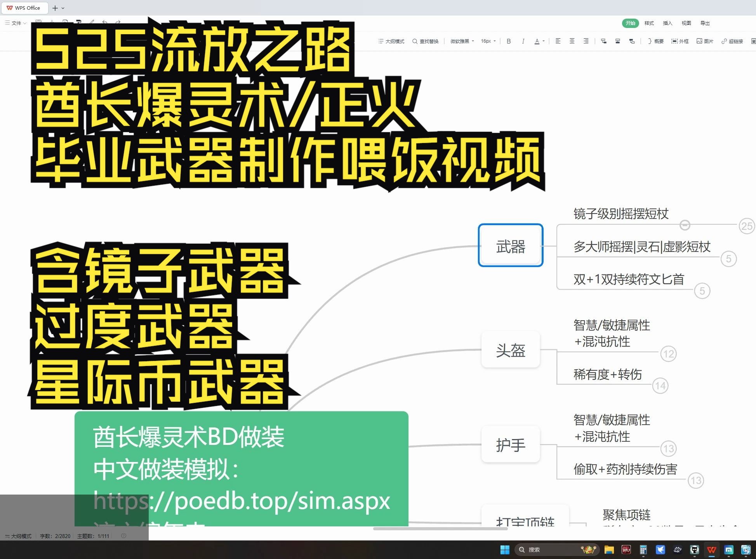Click the WPS Office tab

coord(24,8)
